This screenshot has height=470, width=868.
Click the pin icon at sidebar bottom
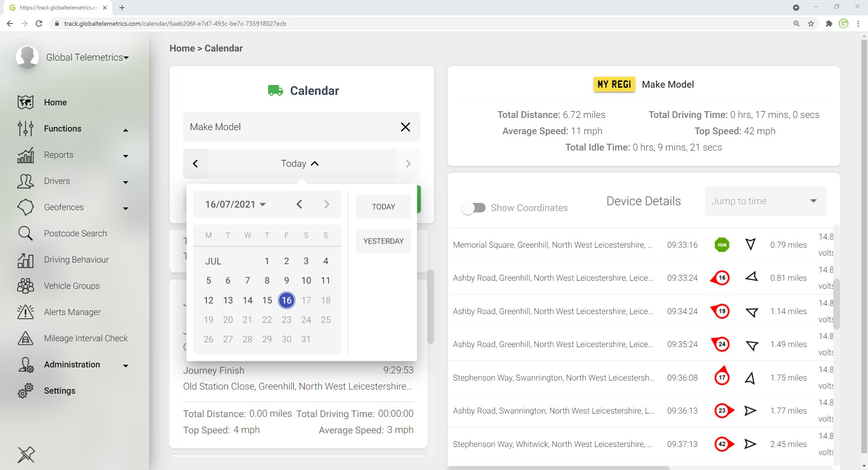pyautogui.click(x=26, y=455)
